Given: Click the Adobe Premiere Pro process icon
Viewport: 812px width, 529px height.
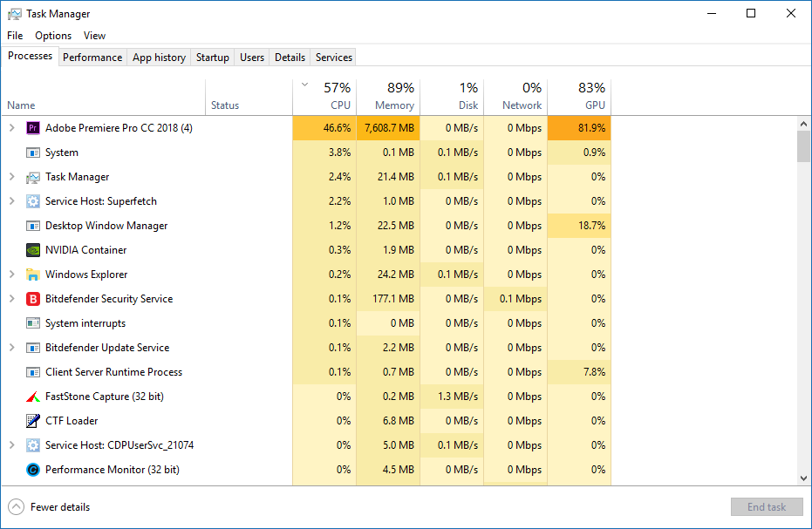Looking at the screenshot, I should click(x=32, y=128).
